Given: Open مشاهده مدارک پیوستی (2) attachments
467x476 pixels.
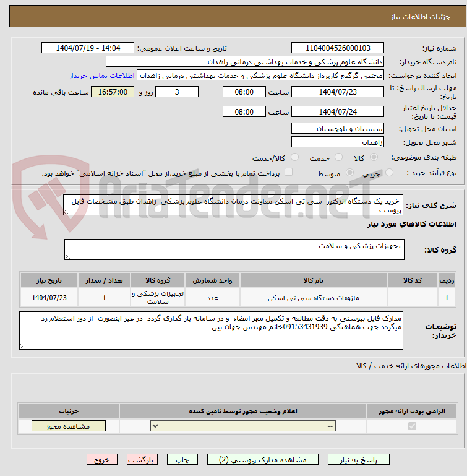Looking at the screenshot, I should pyautogui.click(x=263, y=460).
